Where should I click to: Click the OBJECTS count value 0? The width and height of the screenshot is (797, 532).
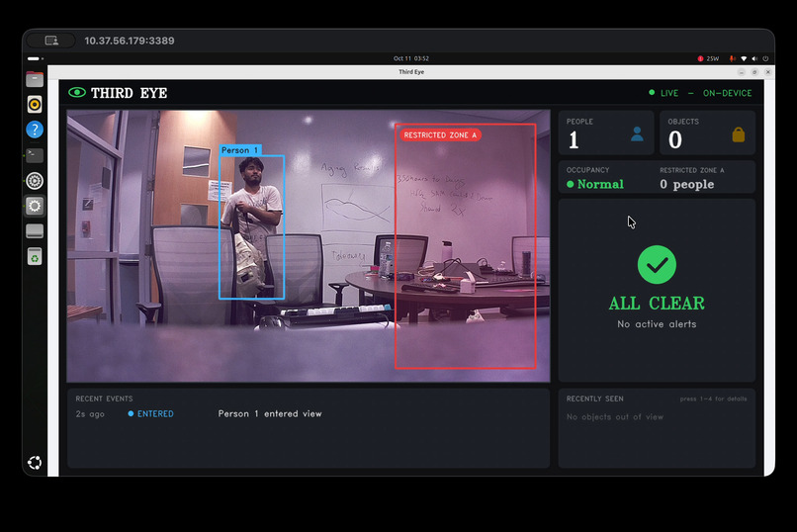click(x=675, y=139)
